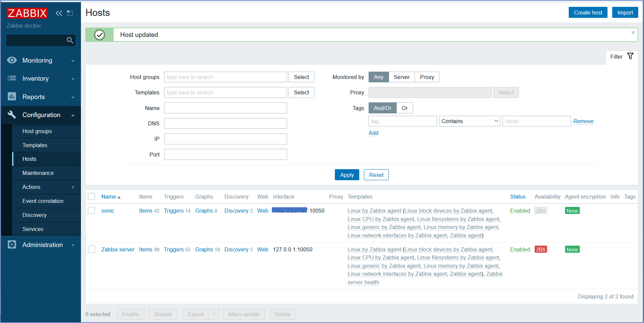Click Select next to Host groups

[301, 77]
